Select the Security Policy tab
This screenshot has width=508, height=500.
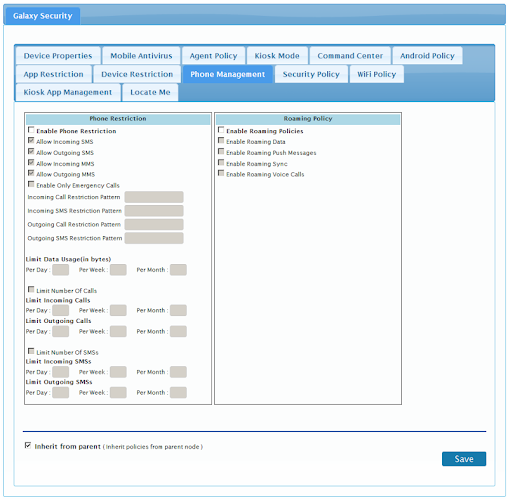click(311, 74)
